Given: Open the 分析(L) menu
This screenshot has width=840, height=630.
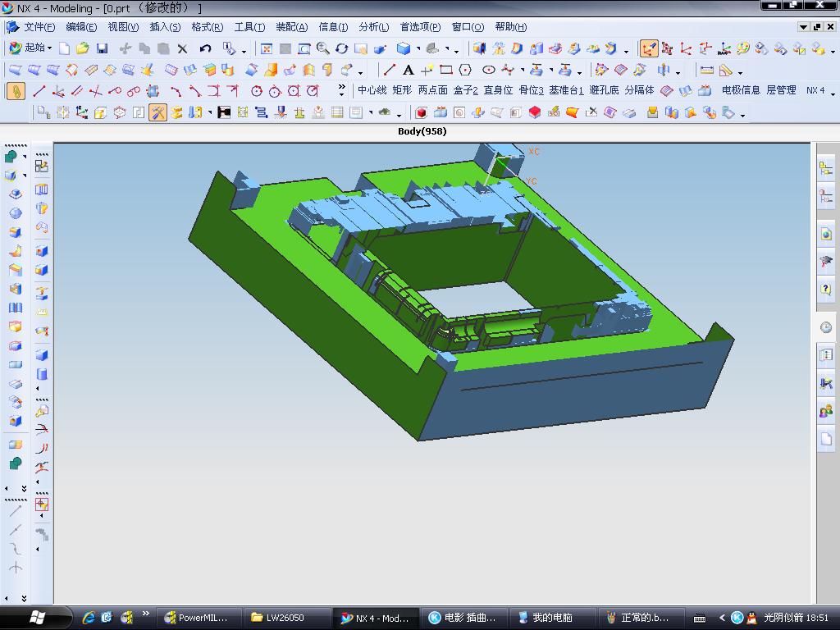Looking at the screenshot, I should click(x=373, y=27).
